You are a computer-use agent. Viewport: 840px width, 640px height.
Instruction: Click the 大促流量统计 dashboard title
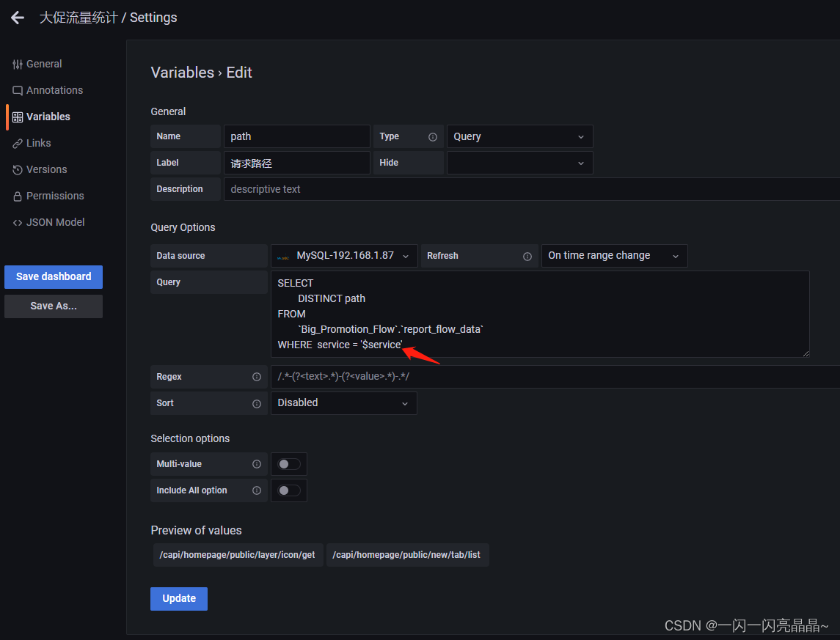[78, 17]
